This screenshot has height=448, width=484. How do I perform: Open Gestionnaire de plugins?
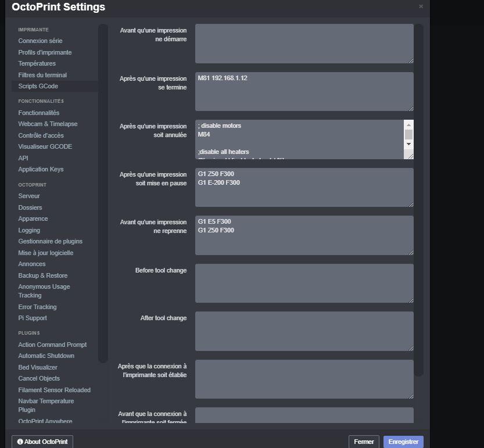[x=51, y=241]
